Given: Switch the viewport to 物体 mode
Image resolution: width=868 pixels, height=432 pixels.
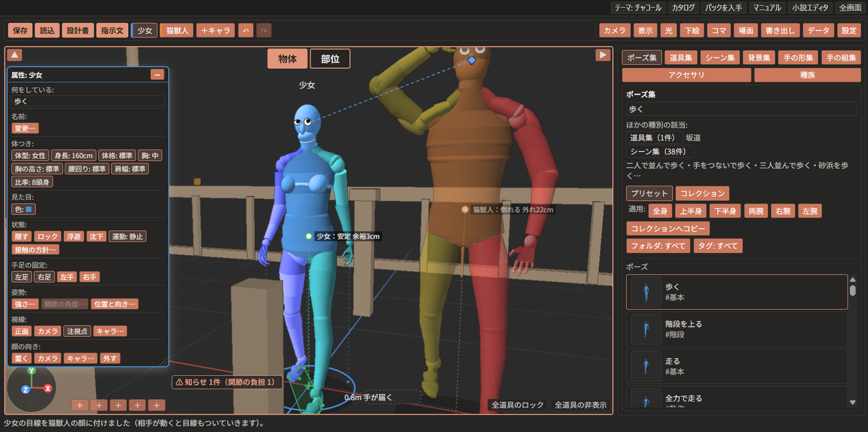Looking at the screenshot, I should point(288,59).
